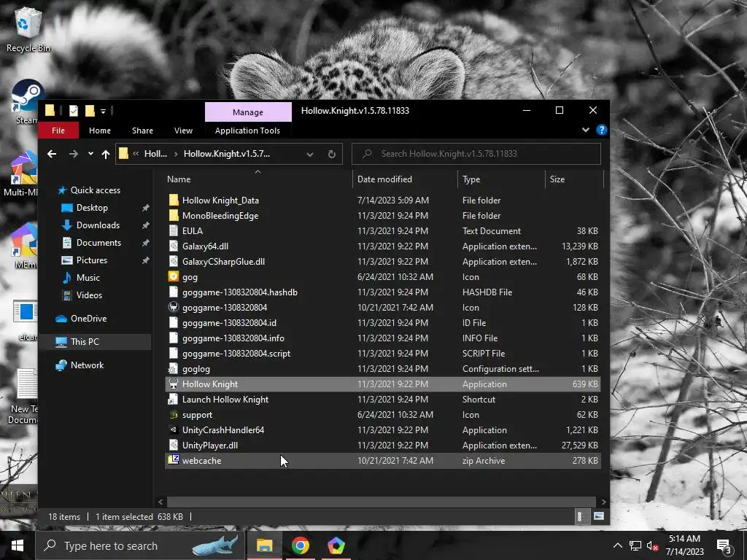This screenshot has width=747, height=560.
Task: Select the goggame-1308320804 icon file
Action: click(x=174, y=308)
